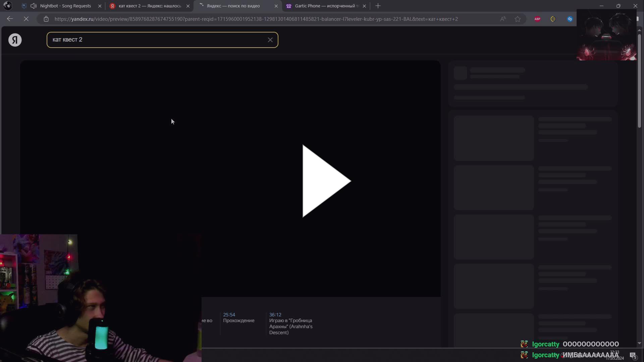Click the Yandex logo
Screen dimensions: 644x362
(x=15, y=40)
